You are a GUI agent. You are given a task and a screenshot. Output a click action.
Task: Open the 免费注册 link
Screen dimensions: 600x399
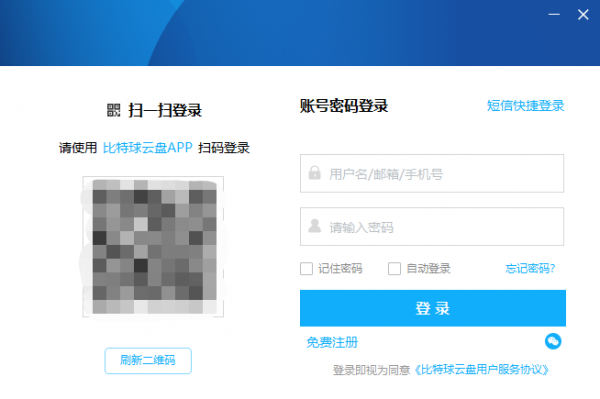point(332,342)
